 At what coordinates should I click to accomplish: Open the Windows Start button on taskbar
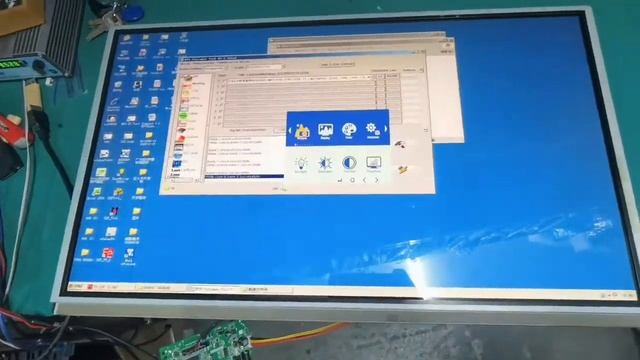click(x=76, y=287)
